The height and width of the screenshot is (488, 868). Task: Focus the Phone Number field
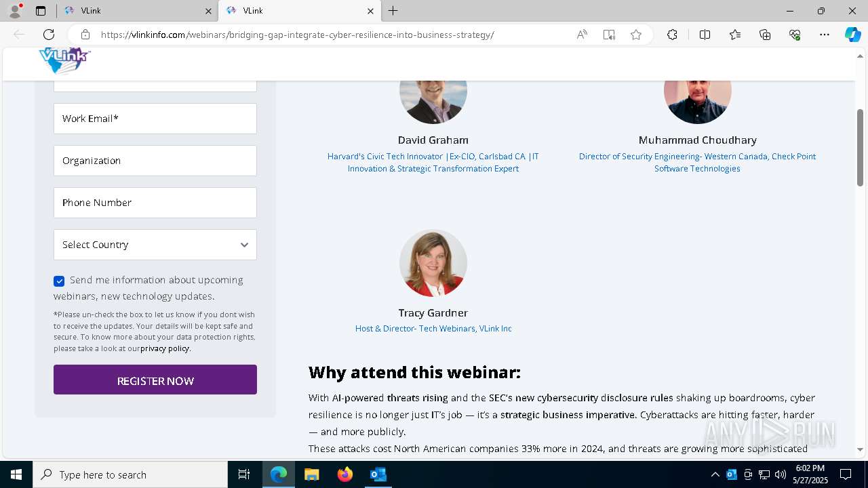pos(155,203)
